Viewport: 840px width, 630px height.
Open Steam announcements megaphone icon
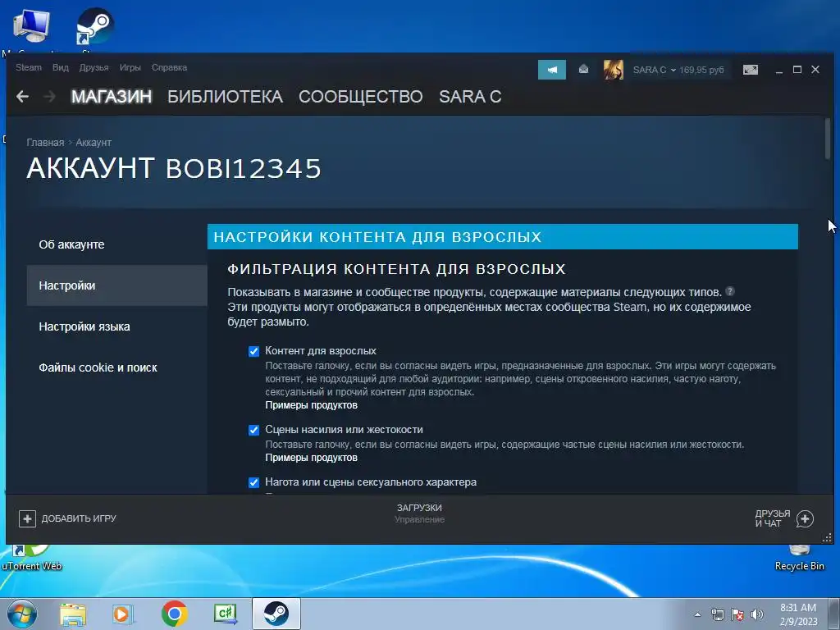point(552,70)
